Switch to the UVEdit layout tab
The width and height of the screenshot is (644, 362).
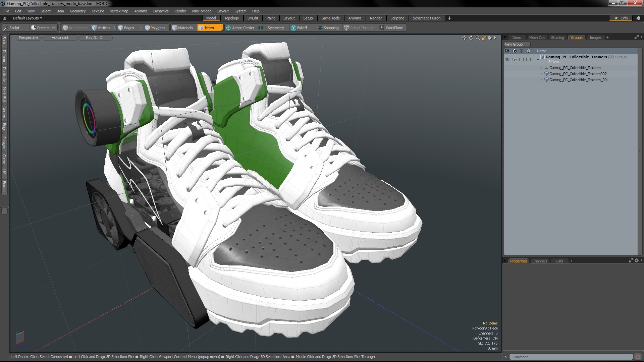(x=253, y=18)
